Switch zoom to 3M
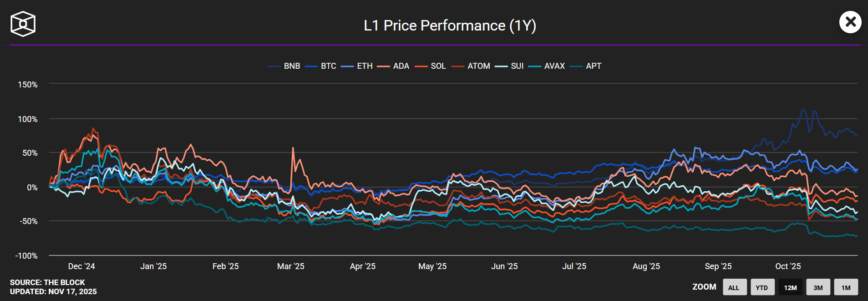868x301 pixels. click(x=818, y=287)
